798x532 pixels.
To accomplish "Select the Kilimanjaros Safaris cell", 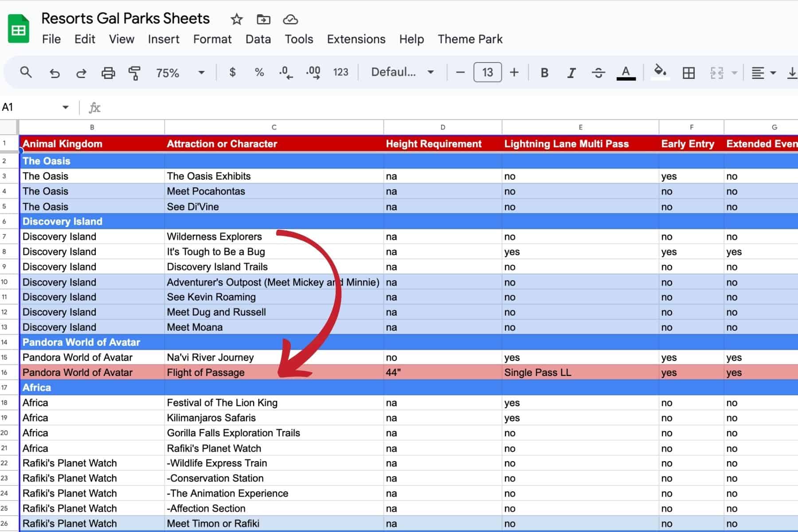I will click(x=274, y=418).
